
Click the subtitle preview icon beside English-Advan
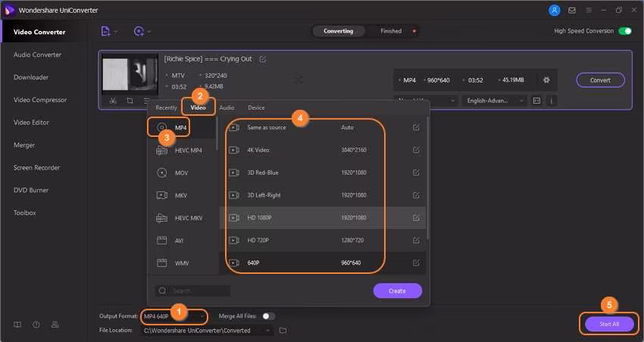536,101
